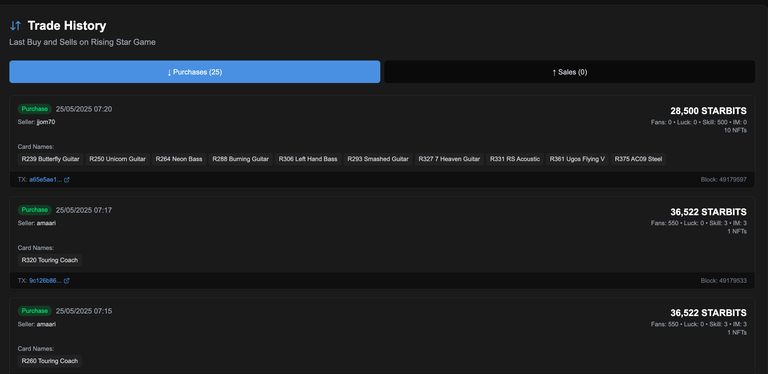Click the Trade History swap arrows icon

point(16,26)
